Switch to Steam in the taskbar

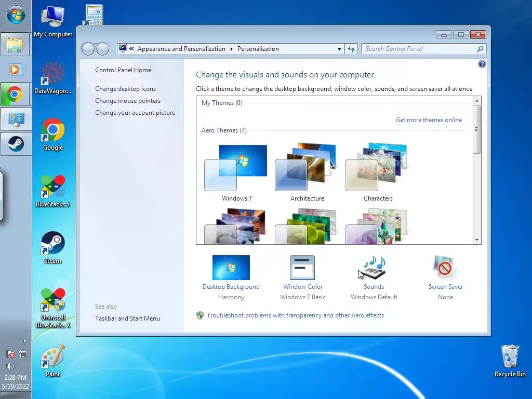click(x=16, y=143)
